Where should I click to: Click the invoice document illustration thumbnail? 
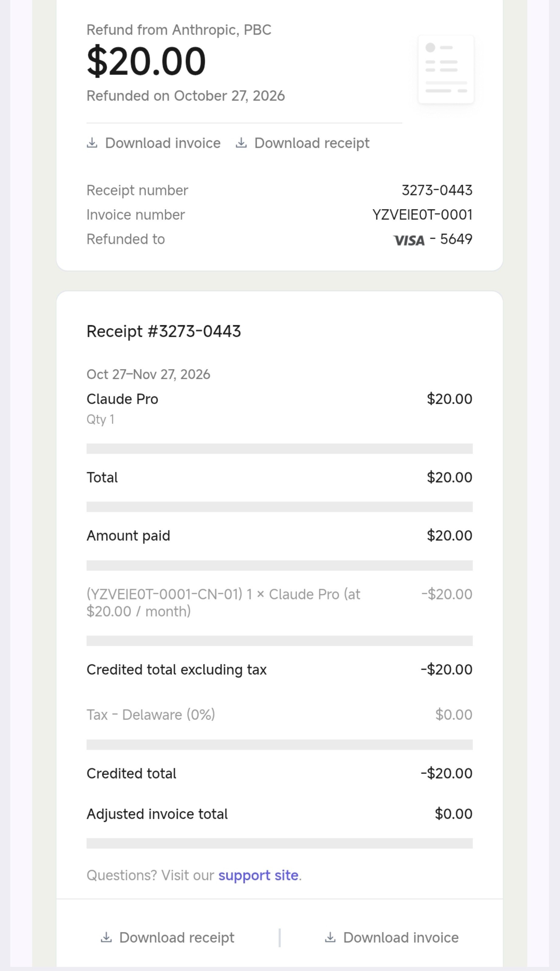pos(446,69)
